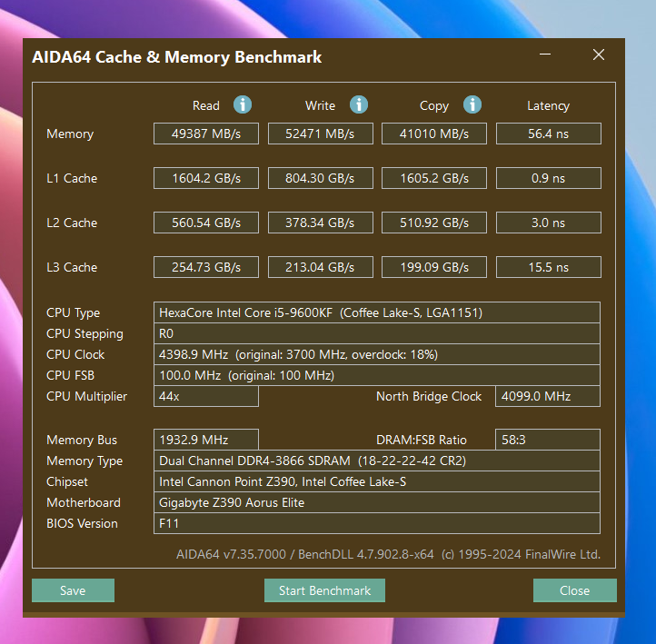Select L2 Cache read 560.54 GB/s
The width and height of the screenshot is (656, 644).
click(206, 223)
